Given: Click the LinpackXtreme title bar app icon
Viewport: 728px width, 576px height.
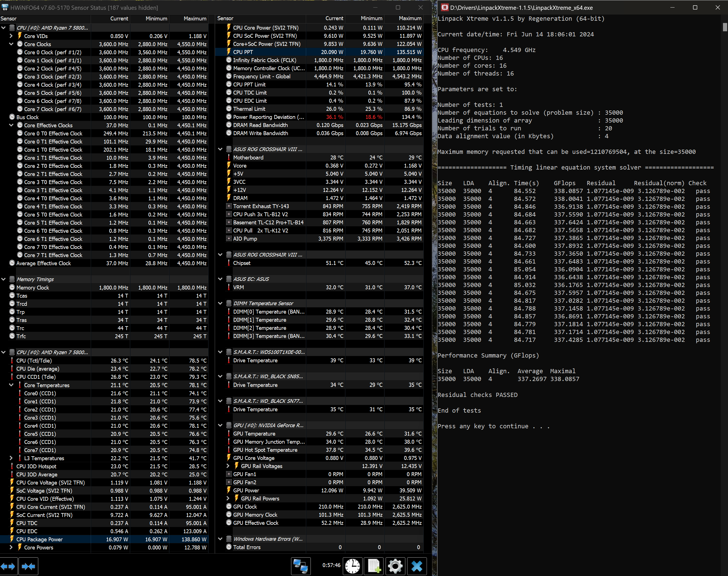Looking at the screenshot, I should (445, 8).
